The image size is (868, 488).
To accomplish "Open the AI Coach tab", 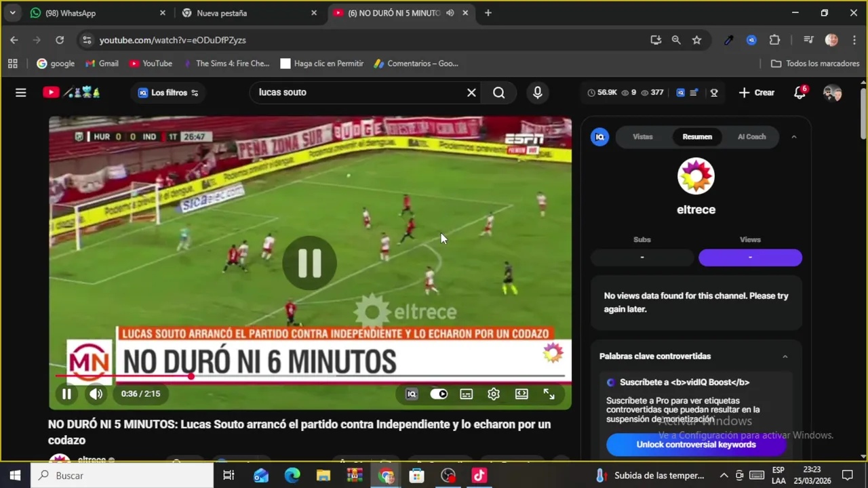I will [x=751, y=137].
